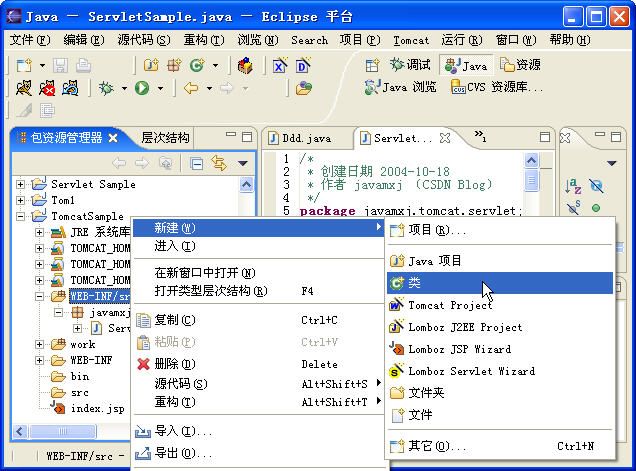Open New Class dropdown arrow
This screenshot has height=471, width=636.
pyautogui.click(x=215, y=65)
